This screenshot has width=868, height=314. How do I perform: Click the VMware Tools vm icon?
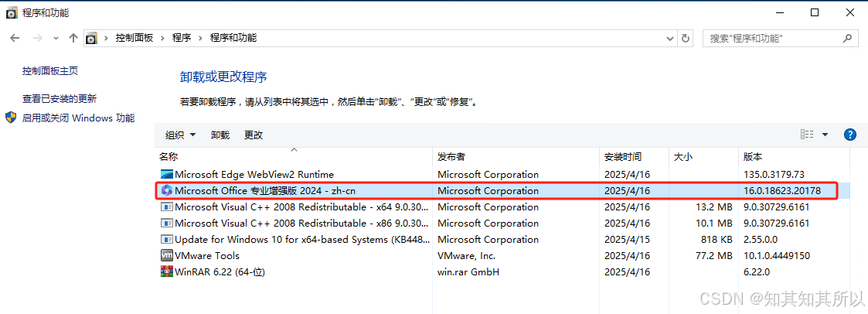(x=167, y=256)
